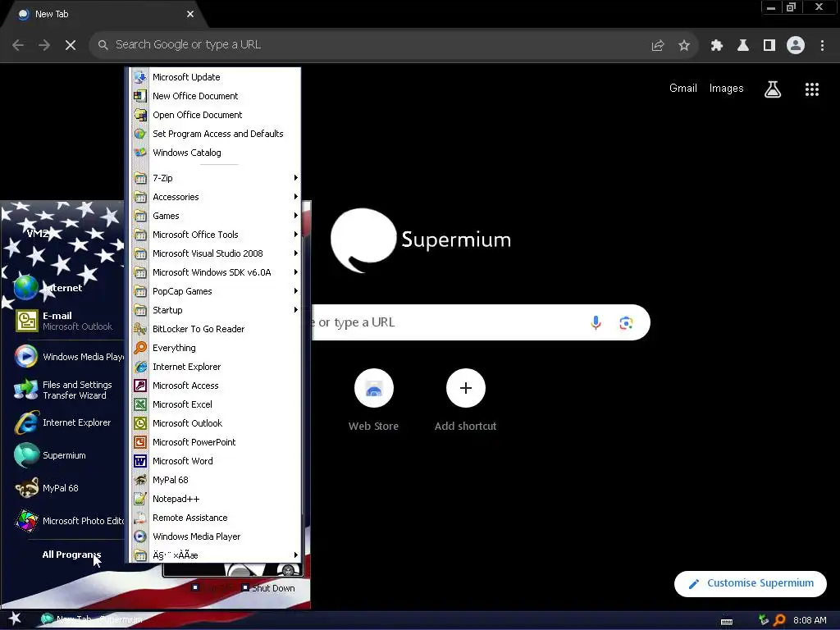Switch to the New Tab browser tab

104,15
